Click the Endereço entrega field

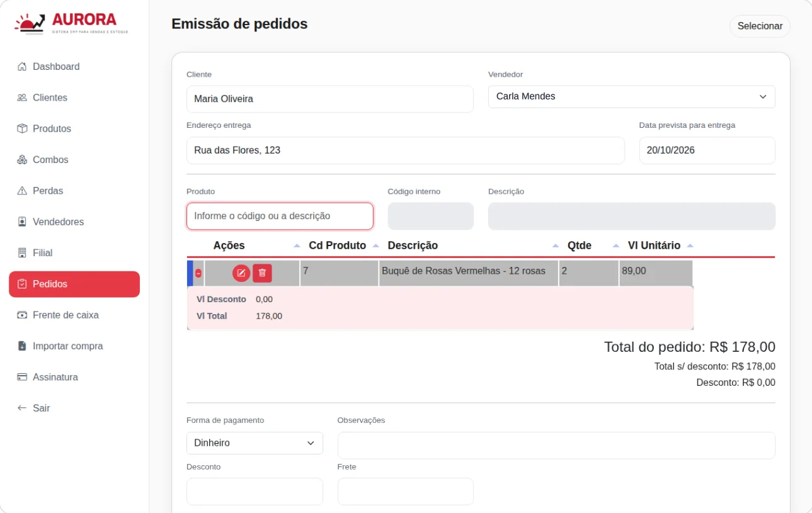pos(406,150)
